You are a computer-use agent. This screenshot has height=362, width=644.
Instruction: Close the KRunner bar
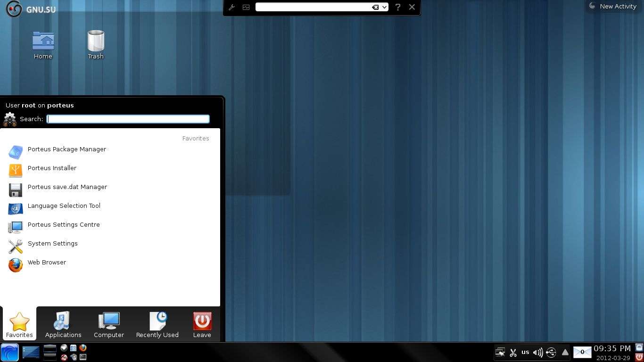(x=412, y=7)
